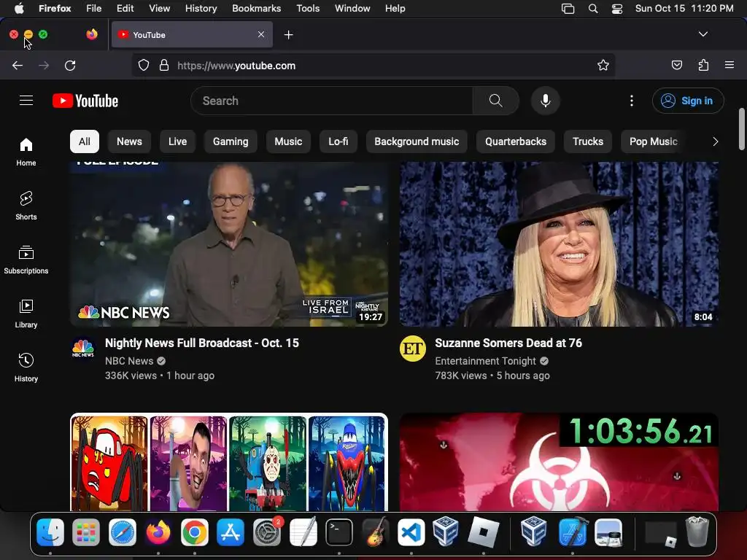This screenshot has width=747, height=560.
Task: Click the YouTube logo
Action: click(x=85, y=101)
